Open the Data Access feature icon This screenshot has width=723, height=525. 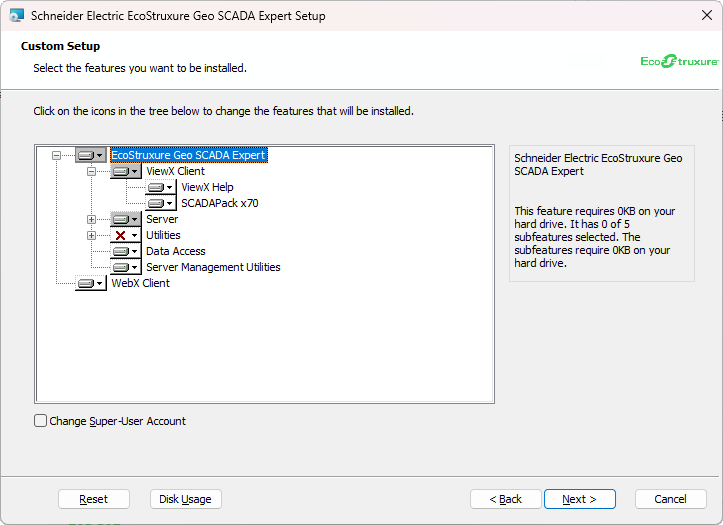pos(125,251)
